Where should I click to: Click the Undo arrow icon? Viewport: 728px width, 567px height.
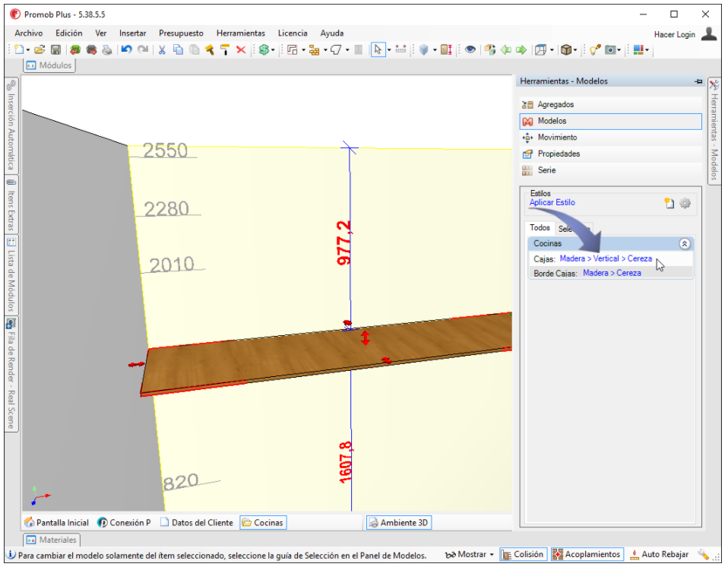[126, 49]
